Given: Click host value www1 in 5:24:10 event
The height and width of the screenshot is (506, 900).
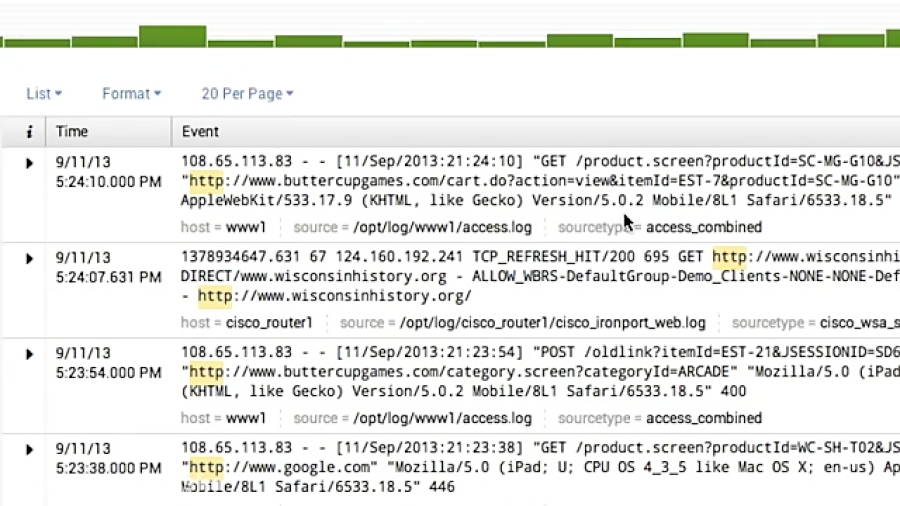Looking at the screenshot, I should 246,227.
